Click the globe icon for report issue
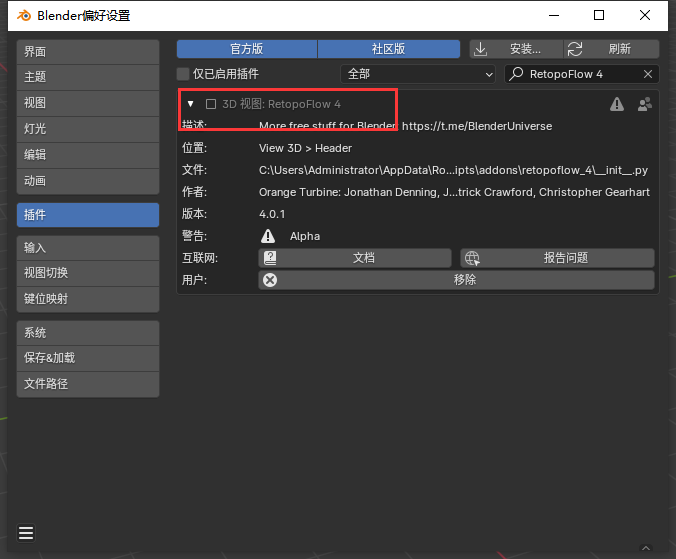676x559 pixels. click(x=472, y=258)
